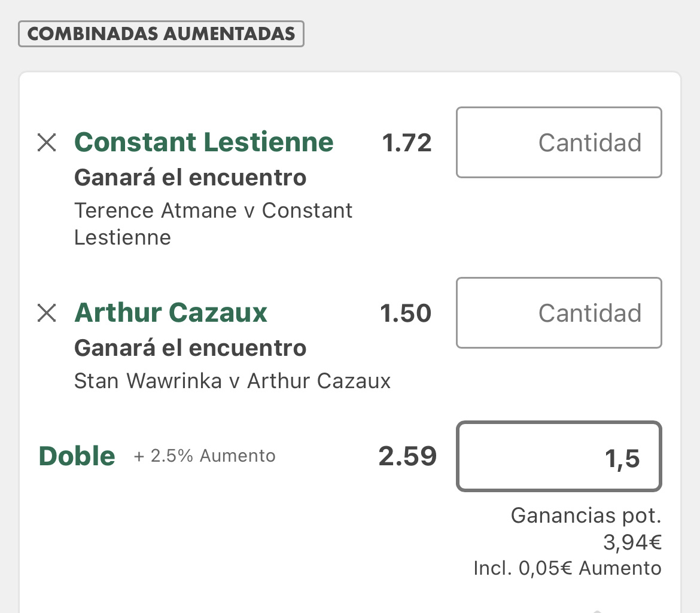Click the Cantidad field for Constant Lestienne
This screenshot has height=613, width=700.
point(559,142)
